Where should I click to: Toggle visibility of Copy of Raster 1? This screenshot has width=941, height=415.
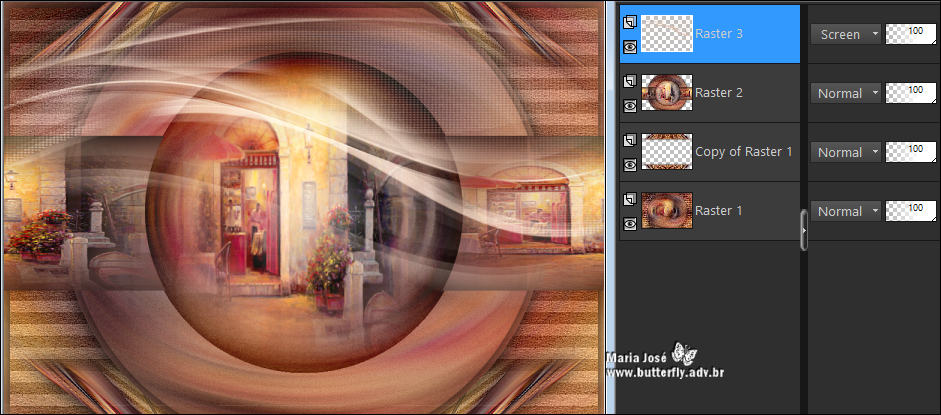[x=630, y=164]
